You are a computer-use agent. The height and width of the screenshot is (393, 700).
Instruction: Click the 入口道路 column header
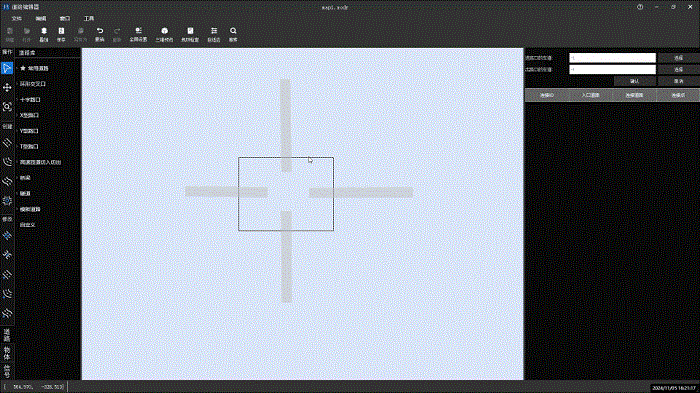pos(590,95)
